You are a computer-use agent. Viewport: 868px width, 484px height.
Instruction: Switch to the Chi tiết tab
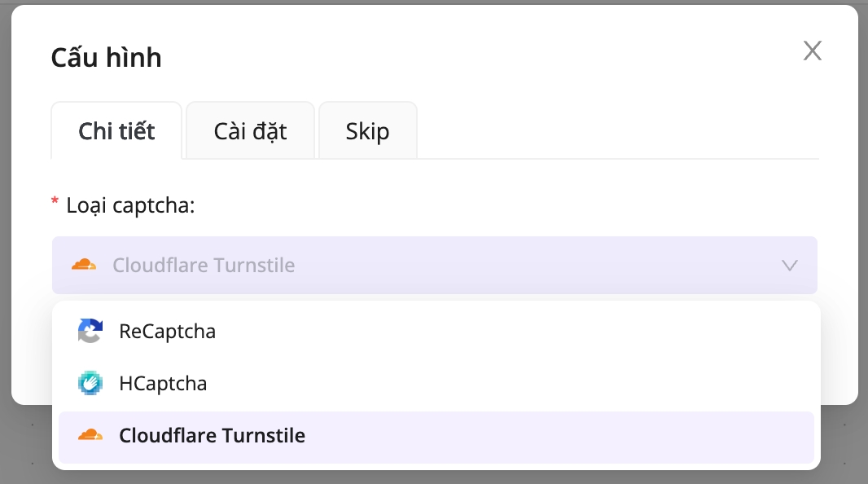[116, 131]
